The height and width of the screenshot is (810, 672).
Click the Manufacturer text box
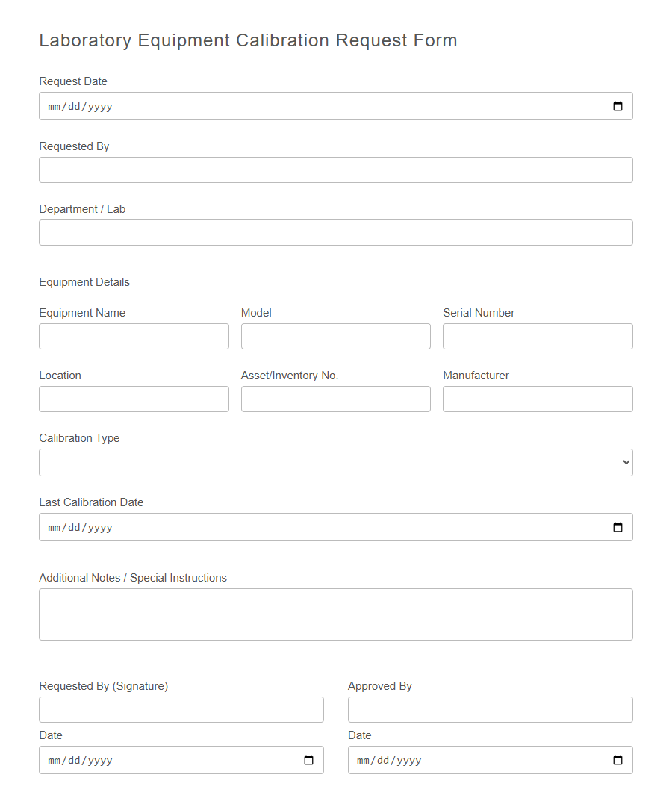537,399
